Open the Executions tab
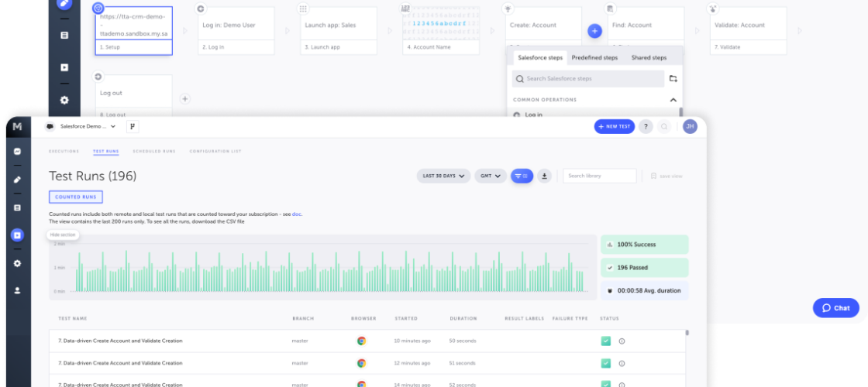The width and height of the screenshot is (868, 387). [x=64, y=151]
